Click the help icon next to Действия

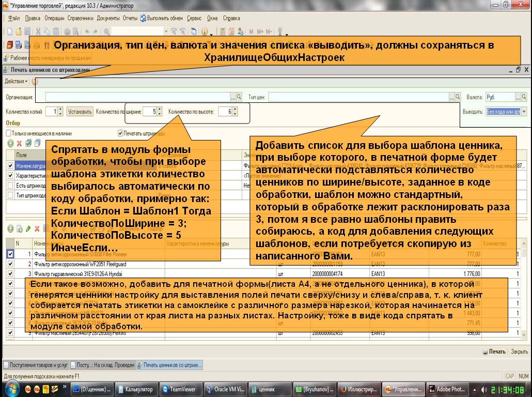tap(35, 81)
